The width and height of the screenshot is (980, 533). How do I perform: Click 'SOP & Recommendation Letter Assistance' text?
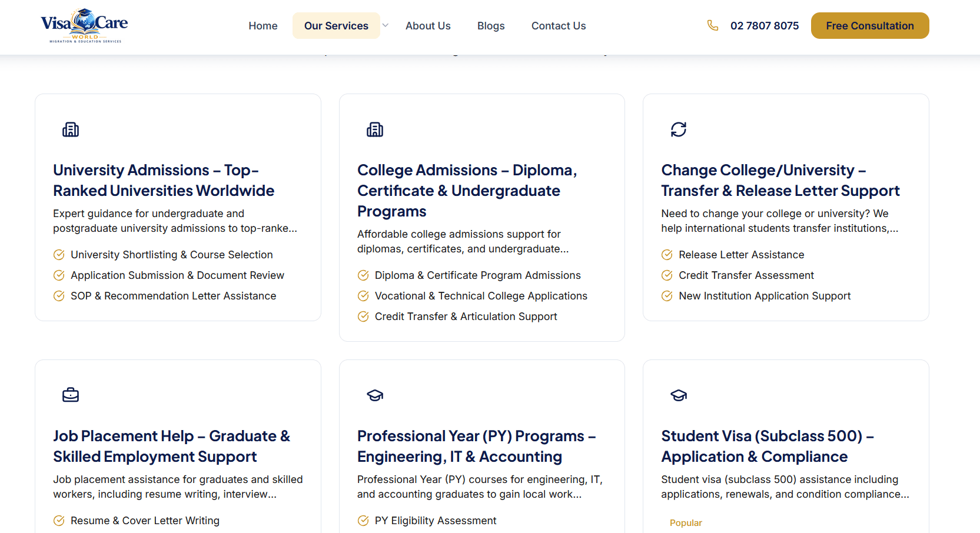[174, 296]
